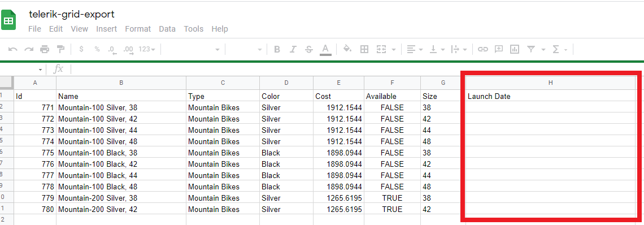Image resolution: width=644 pixels, height=225 pixels.
Task: Open the fill color picker
Action: [x=347, y=49]
